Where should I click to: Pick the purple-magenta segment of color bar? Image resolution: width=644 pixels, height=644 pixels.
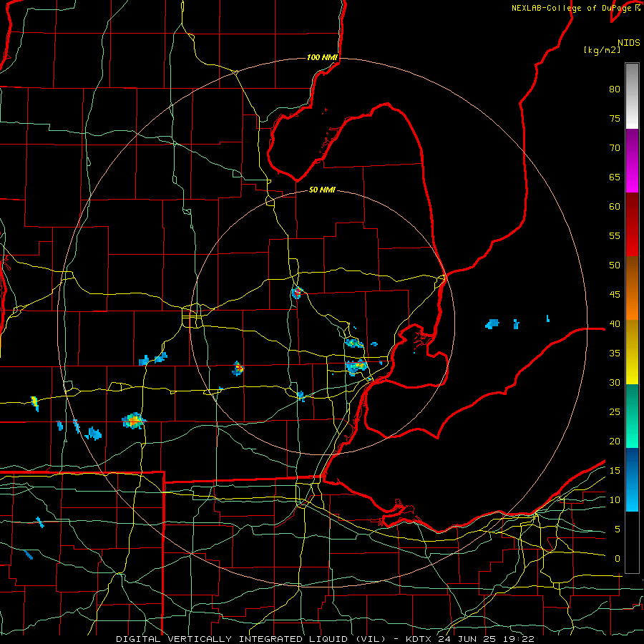(x=632, y=160)
